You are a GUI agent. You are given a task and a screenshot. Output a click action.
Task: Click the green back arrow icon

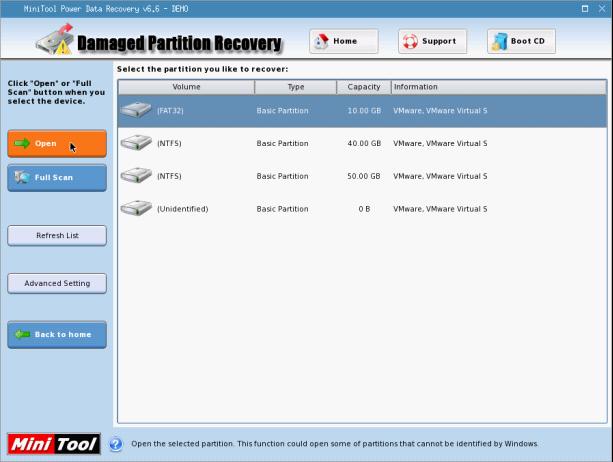[22, 334]
